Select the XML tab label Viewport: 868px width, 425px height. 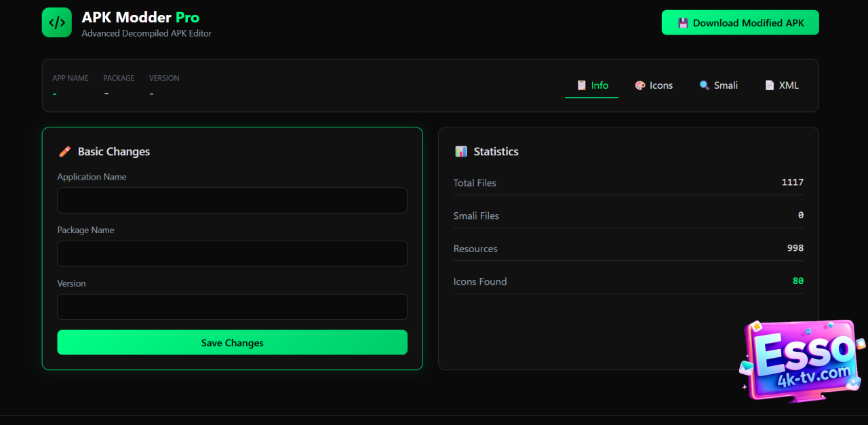point(789,85)
